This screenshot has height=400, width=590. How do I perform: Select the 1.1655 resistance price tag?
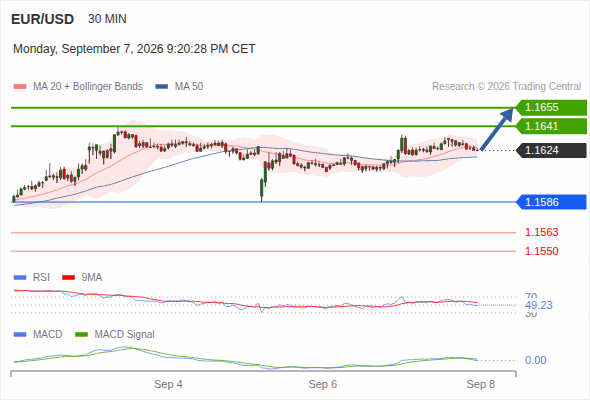(551, 108)
